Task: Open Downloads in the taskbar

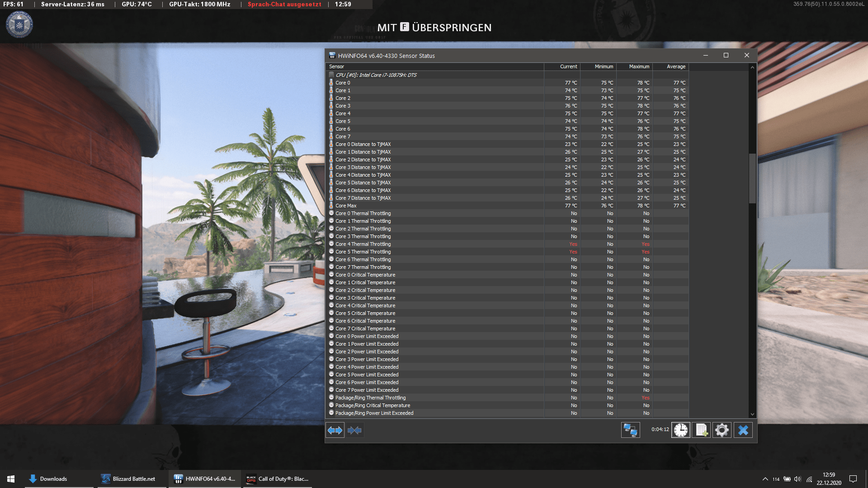Action: coord(59,479)
